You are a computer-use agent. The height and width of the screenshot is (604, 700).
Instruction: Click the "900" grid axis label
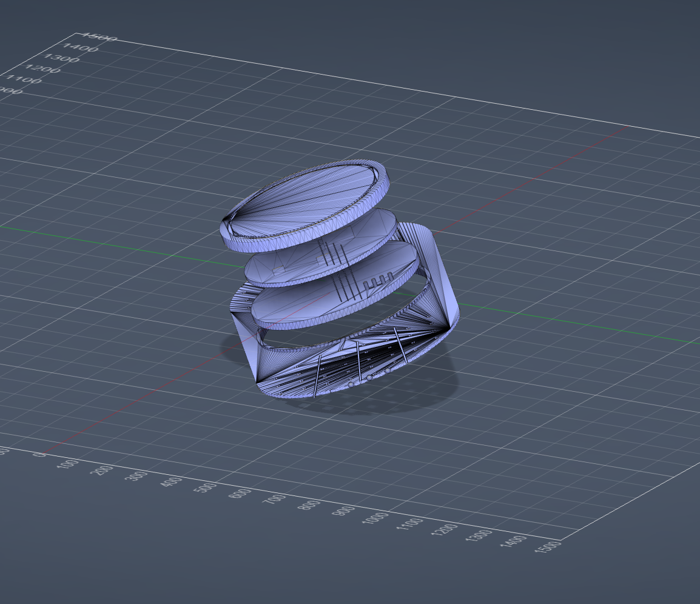344,512
